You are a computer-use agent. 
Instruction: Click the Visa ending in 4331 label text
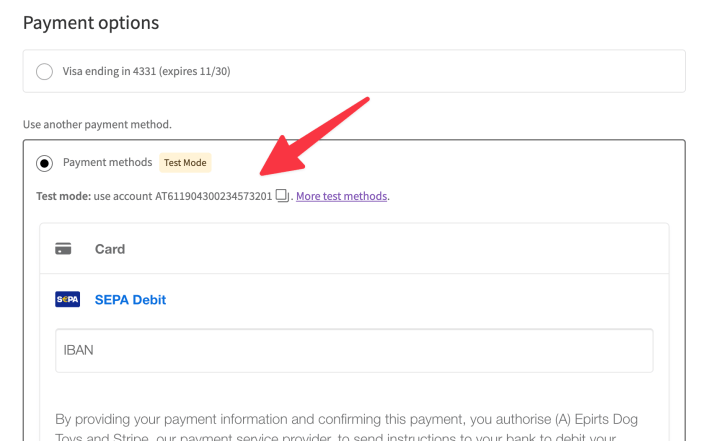click(x=146, y=71)
